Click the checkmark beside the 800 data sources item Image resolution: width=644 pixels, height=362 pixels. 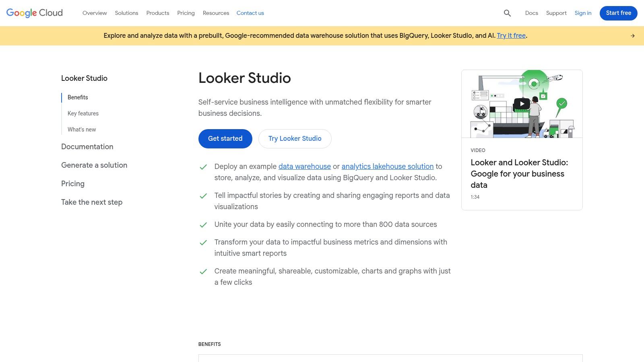[x=203, y=224]
